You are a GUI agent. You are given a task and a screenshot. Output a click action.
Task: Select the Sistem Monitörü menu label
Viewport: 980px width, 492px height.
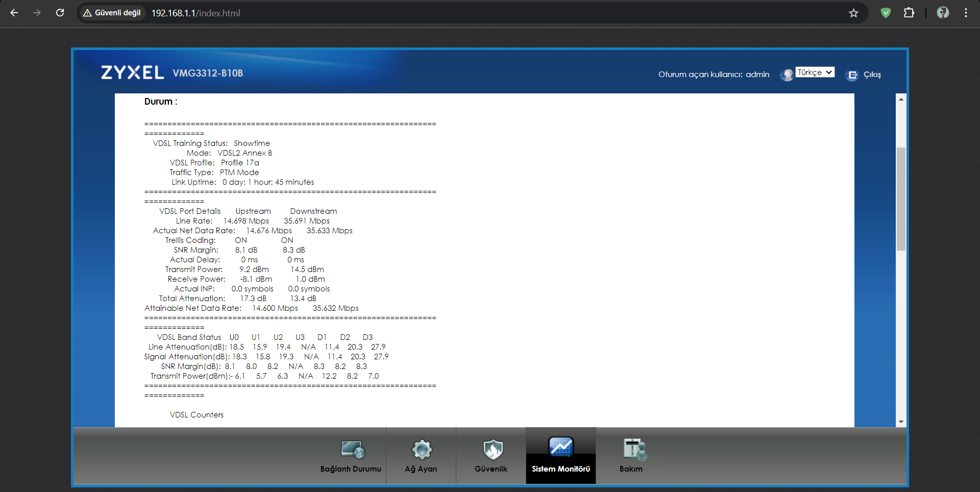coord(561,469)
